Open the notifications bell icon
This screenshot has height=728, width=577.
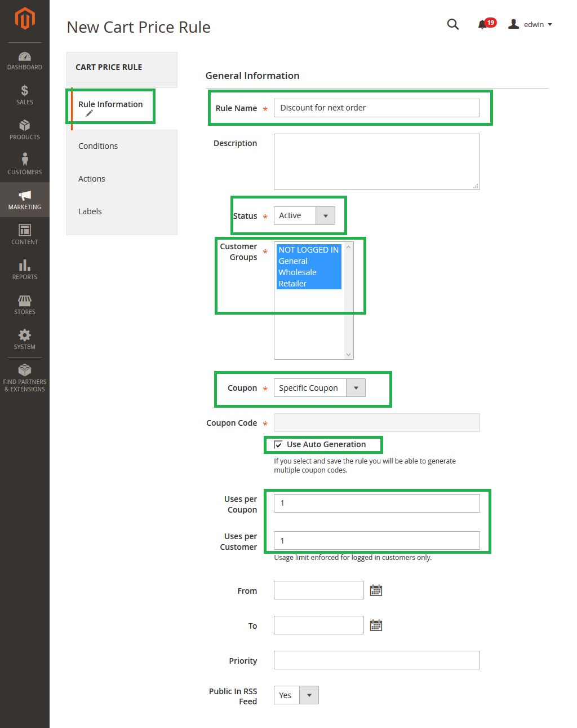click(482, 24)
